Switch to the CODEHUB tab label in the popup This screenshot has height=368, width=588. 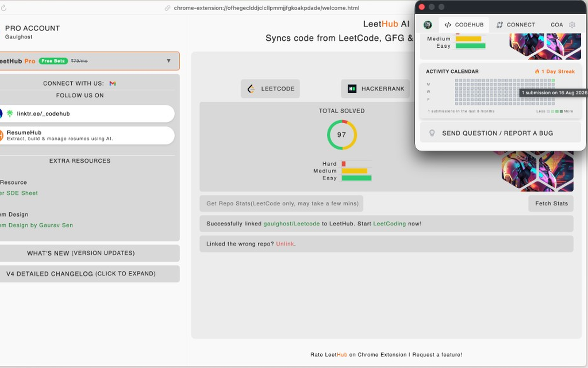[x=469, y=25]
